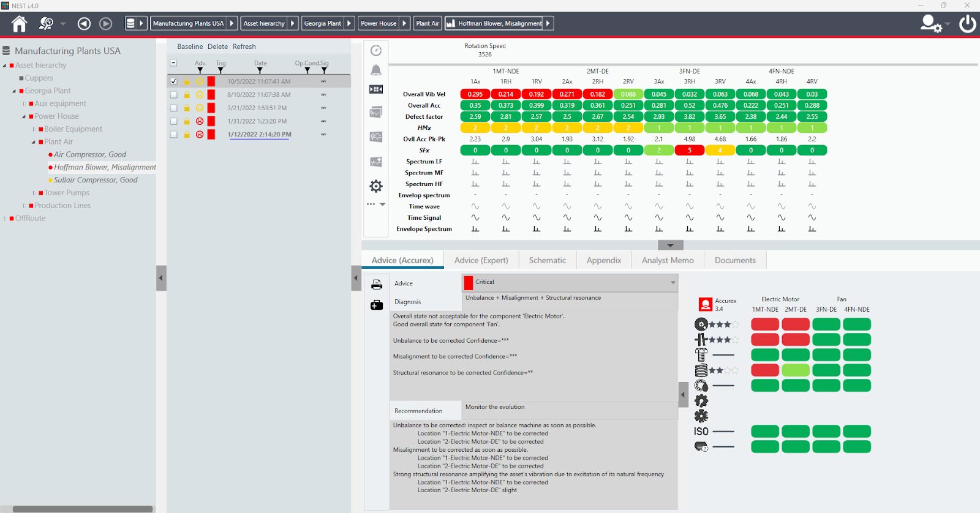
Task: Switch to the Advice (Expert) tab
Action: tap(481, 260)
